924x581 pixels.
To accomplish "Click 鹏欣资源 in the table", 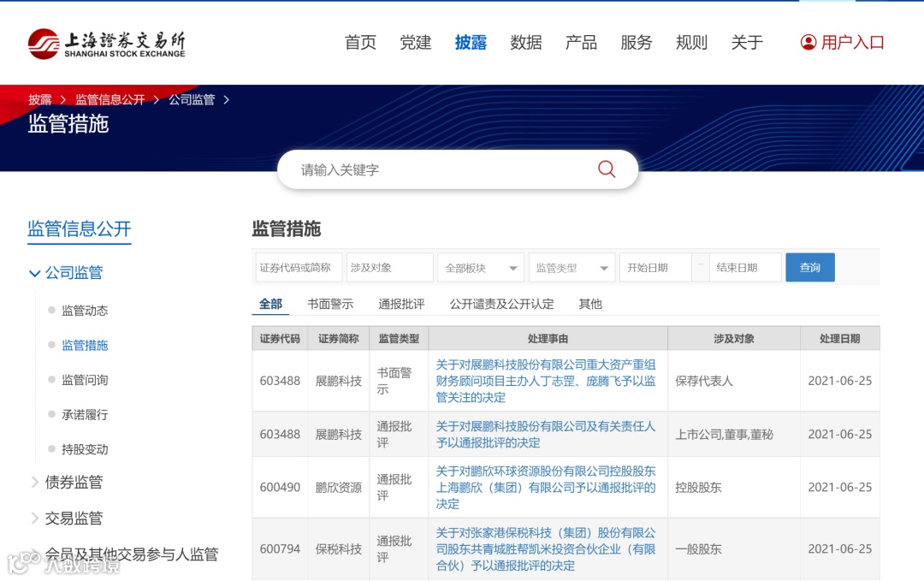I will [x=338, y=488].
